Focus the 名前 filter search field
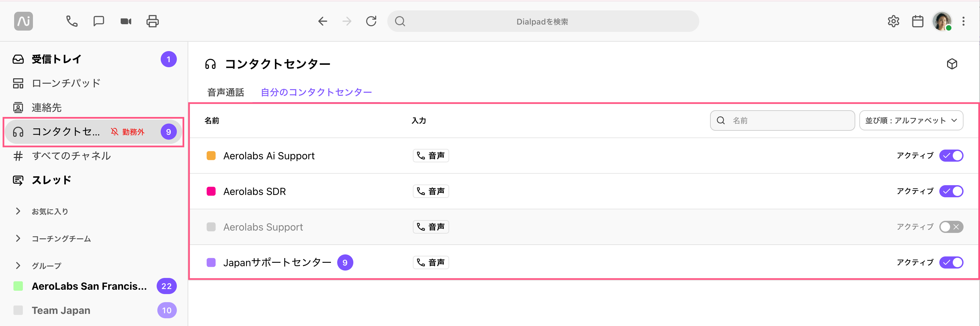The height and width of the screenshot is (326, 980). pos(782,121)
